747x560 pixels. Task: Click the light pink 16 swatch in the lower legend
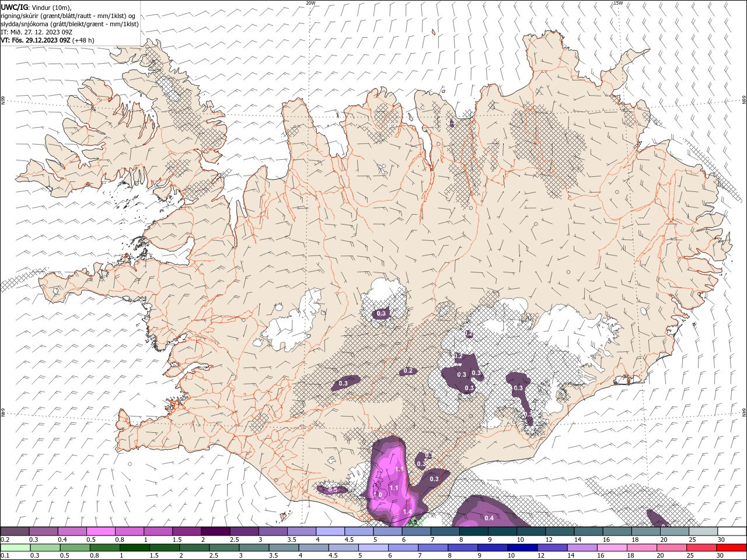(612, 548)
